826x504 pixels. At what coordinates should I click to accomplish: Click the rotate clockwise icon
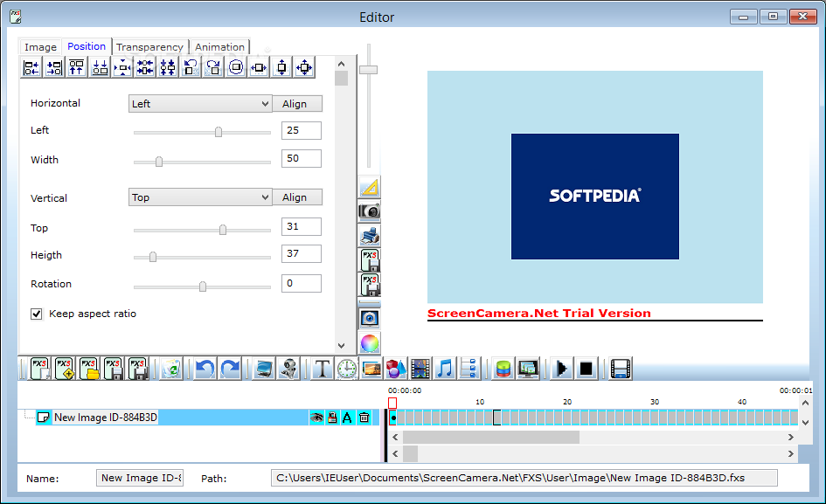click(x=213, y=67)
